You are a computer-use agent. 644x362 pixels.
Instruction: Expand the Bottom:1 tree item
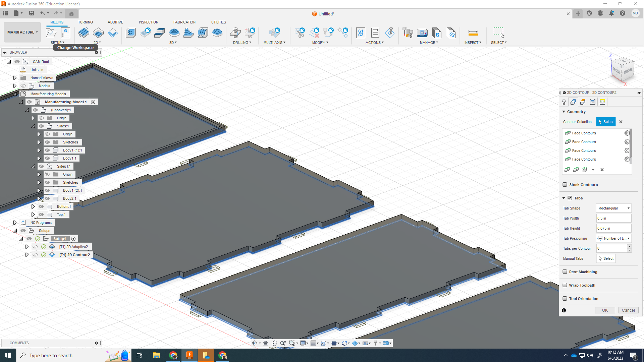pos(33,206)
